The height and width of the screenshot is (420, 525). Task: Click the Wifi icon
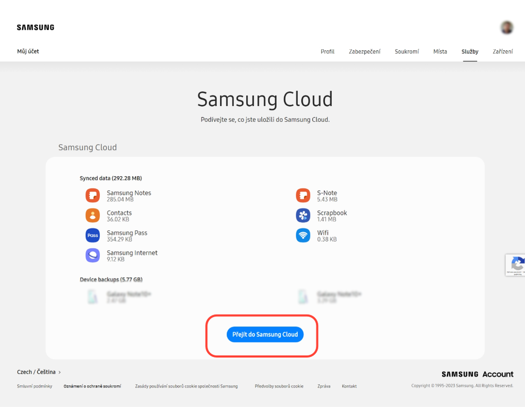click(x=303, y=235)
